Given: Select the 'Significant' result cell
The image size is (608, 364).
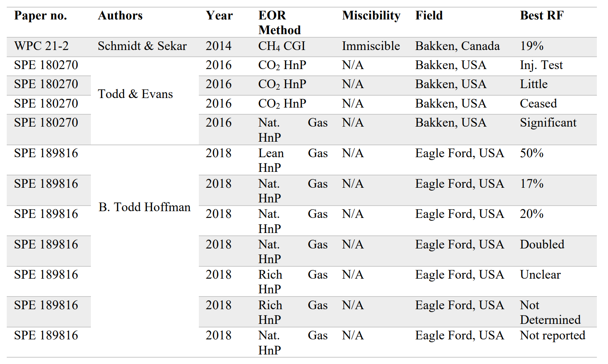Looking at the screenshot, I should [x=548, y=123].
